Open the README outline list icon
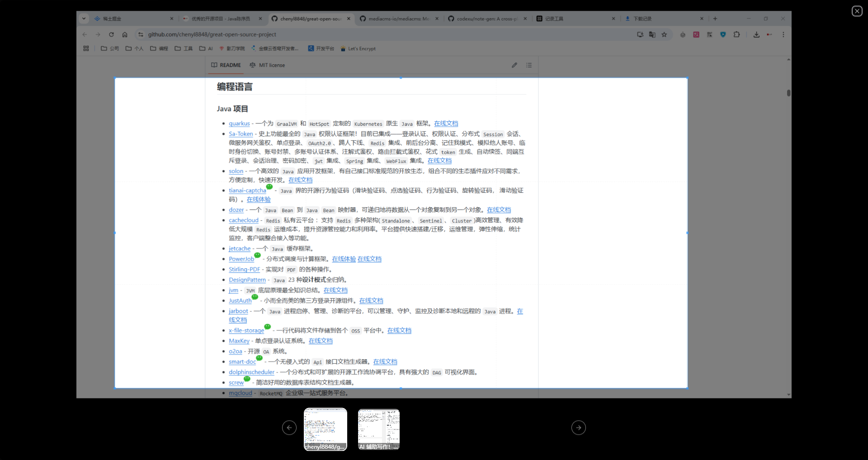 tap(529, 65)
